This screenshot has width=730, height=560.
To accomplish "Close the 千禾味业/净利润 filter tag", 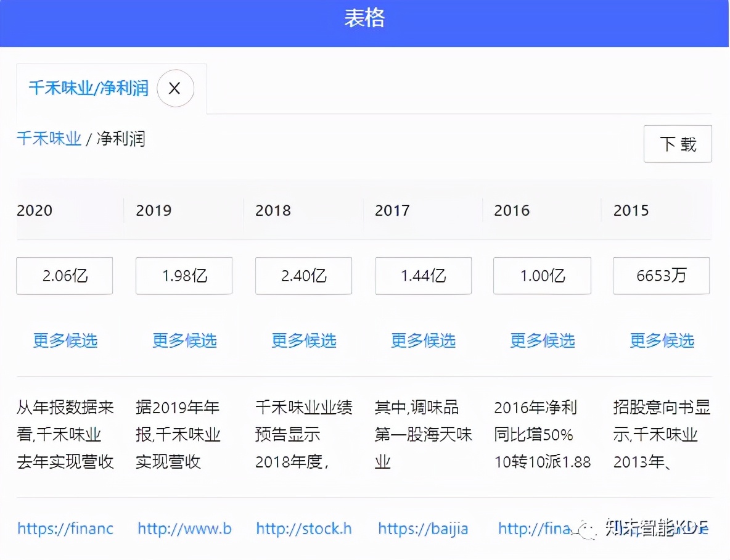I will 174,88.
